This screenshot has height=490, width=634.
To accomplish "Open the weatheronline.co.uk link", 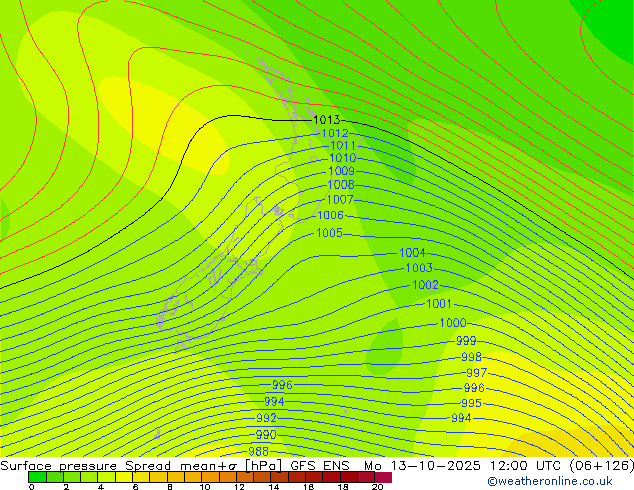I will [x=550, y=481].
